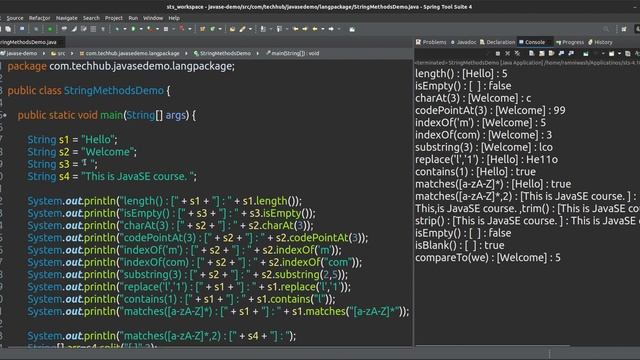Click the Previous Annotation toolbar icon
The image size is (640, 360).
pos(279,29)
